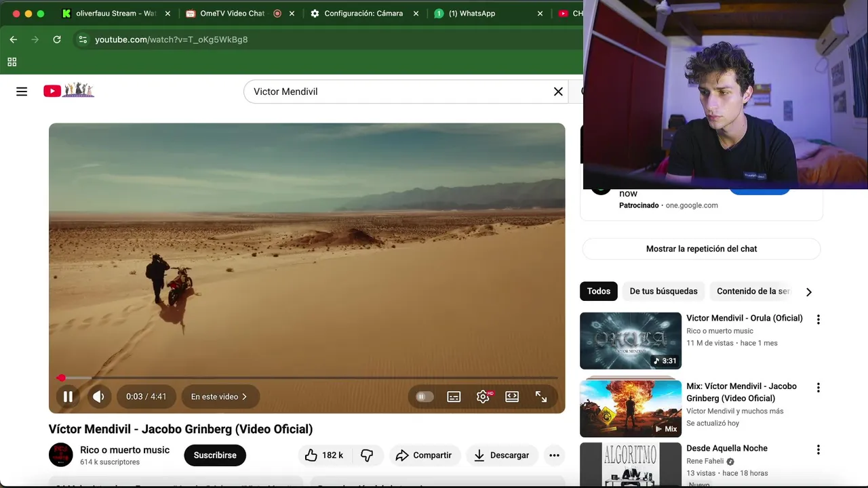Open Victor Mendivil - Orula title link

[x=744, y=318]
